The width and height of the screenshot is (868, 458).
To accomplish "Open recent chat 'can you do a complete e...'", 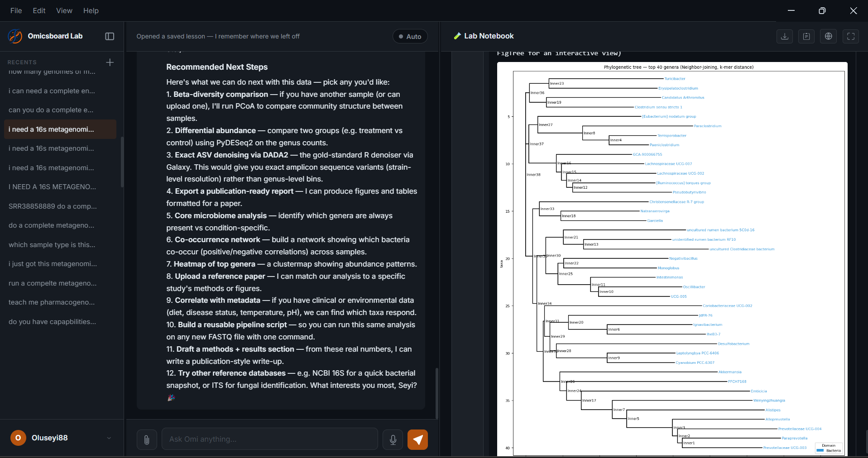I will (60, 110).
